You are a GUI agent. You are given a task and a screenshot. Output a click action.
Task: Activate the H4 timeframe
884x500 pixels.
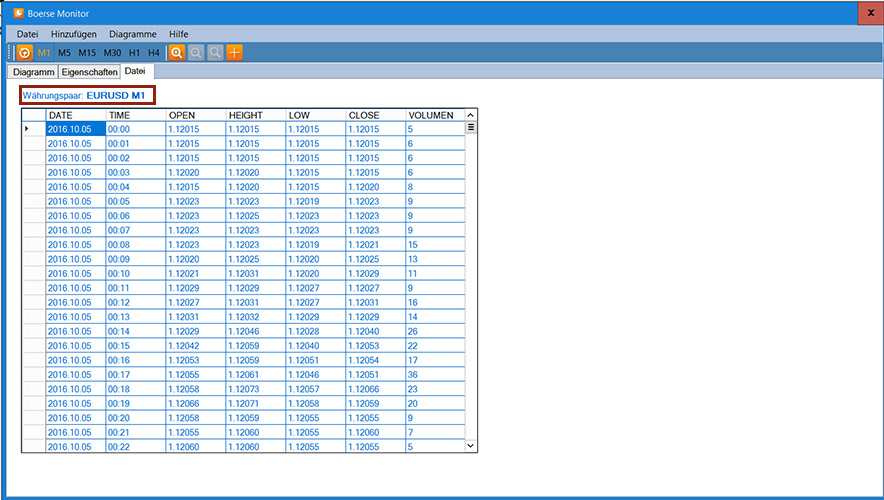click(153, 53)
